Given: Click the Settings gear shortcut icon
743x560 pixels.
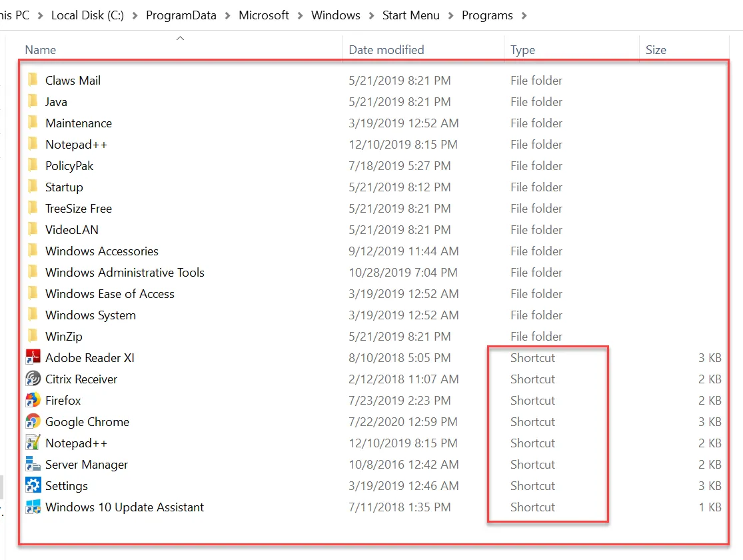Looking at the screenshot, I should [x=33, y=486].
